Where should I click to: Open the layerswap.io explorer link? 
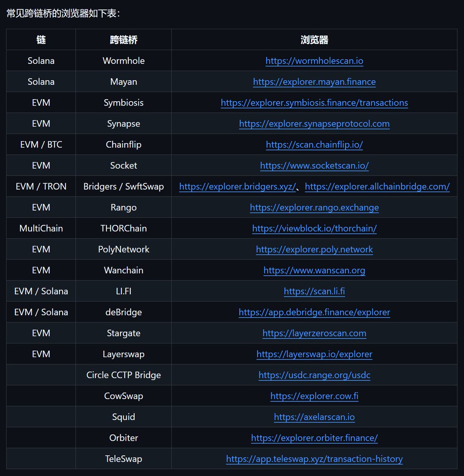[x=314, y=354]
